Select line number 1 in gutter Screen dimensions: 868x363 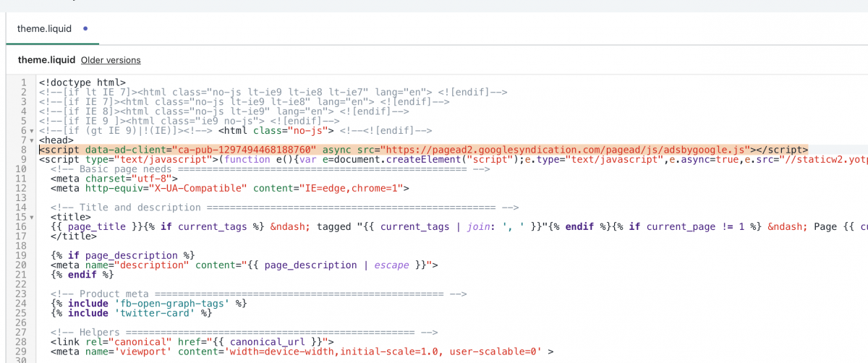point(24,82)
